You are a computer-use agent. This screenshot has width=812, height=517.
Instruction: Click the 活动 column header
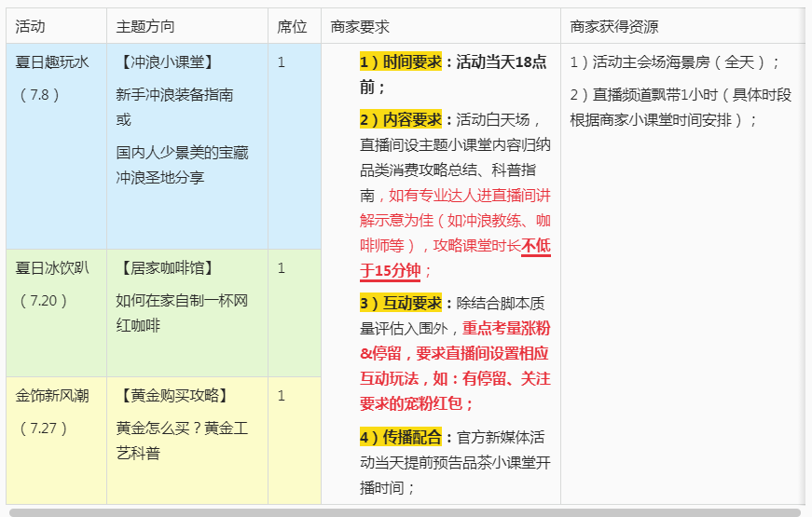coord(30,27)
